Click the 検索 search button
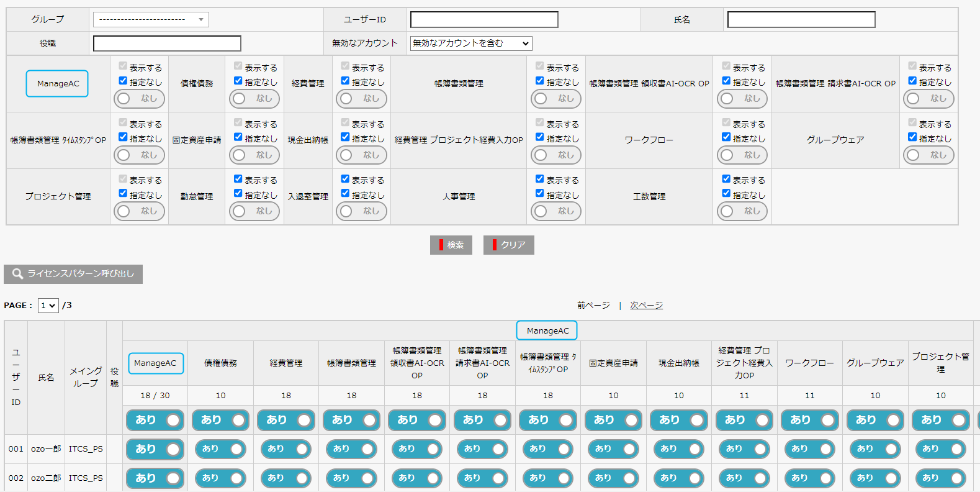Screen dimensions: 980x492 click(x=451, y=245)
